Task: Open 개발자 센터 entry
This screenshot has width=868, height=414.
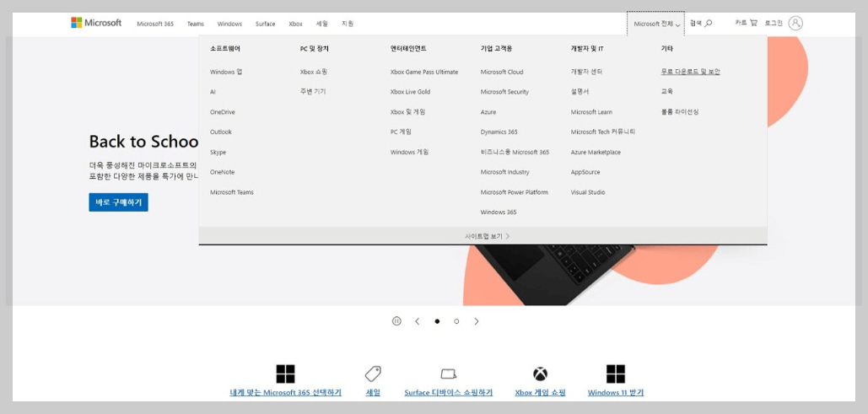Action: (x=587, y=72)
